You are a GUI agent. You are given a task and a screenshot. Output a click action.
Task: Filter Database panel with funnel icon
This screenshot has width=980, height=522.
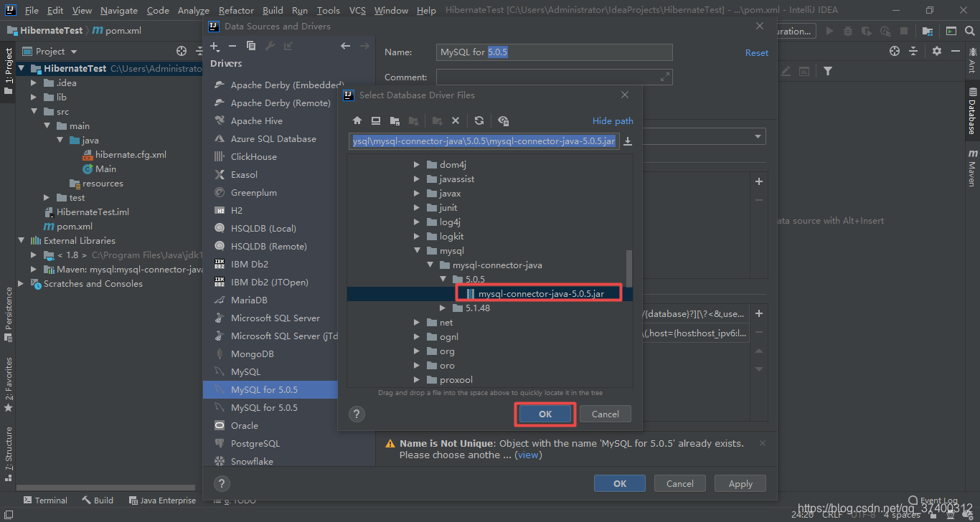point(828,71)
